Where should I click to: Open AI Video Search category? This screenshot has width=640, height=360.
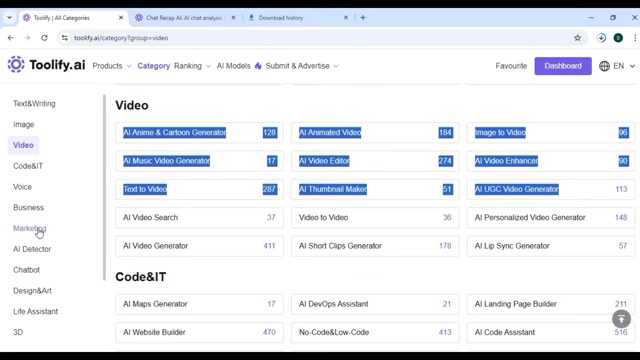tap(199, 218)
